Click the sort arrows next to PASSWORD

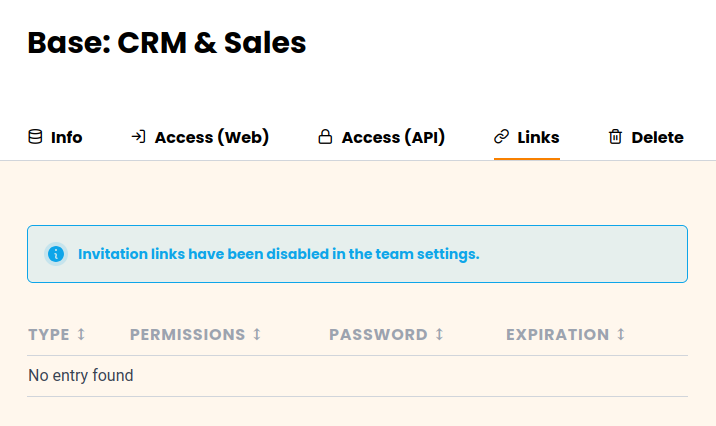(x=439, y=334)
